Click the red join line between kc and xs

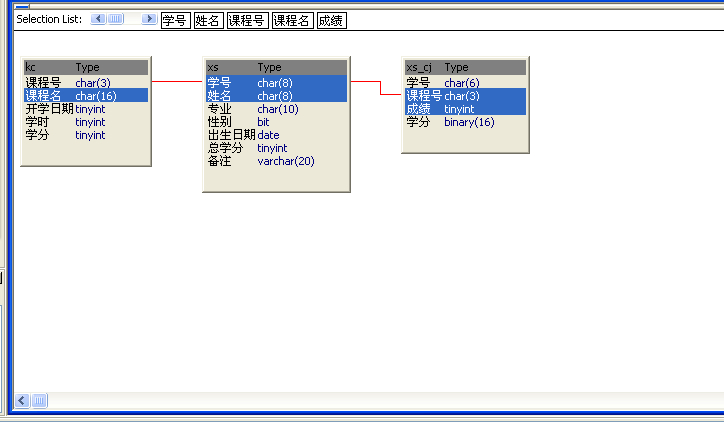[x=177, y=81]
